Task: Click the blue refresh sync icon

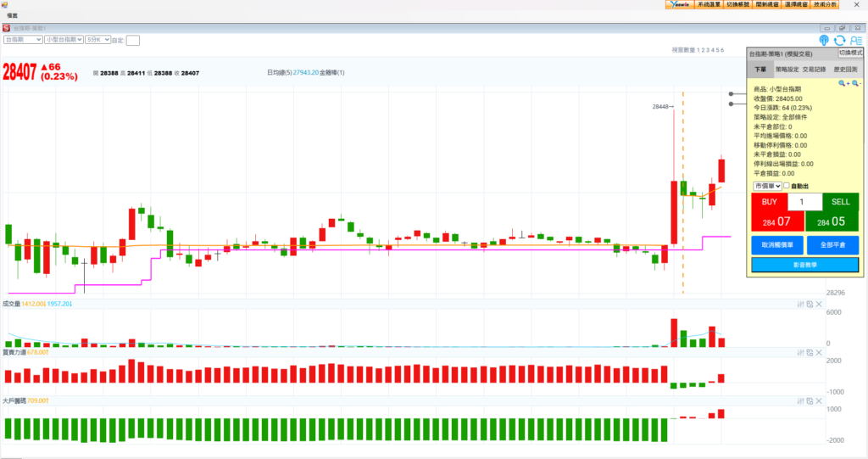Action: (x=840, y=40)
